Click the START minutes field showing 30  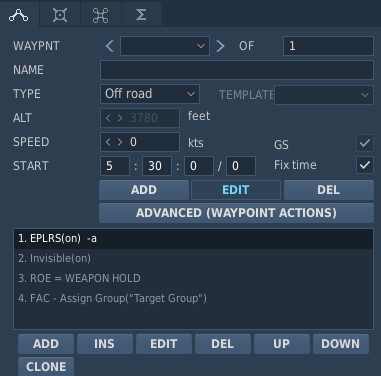pos(157,166)
